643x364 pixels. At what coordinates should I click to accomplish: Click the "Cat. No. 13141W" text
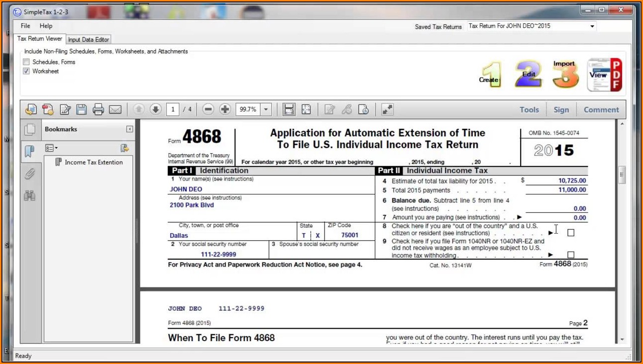tap(450, 266)
